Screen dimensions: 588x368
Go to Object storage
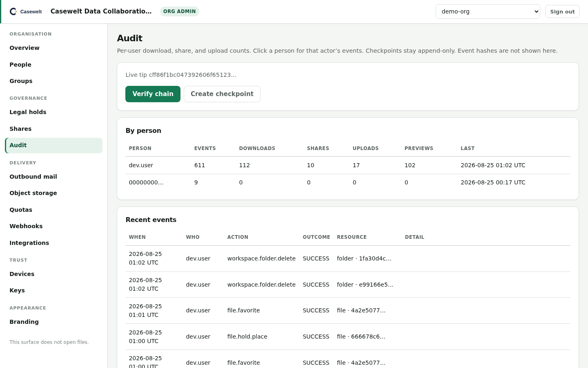click(x=53, y=193)
